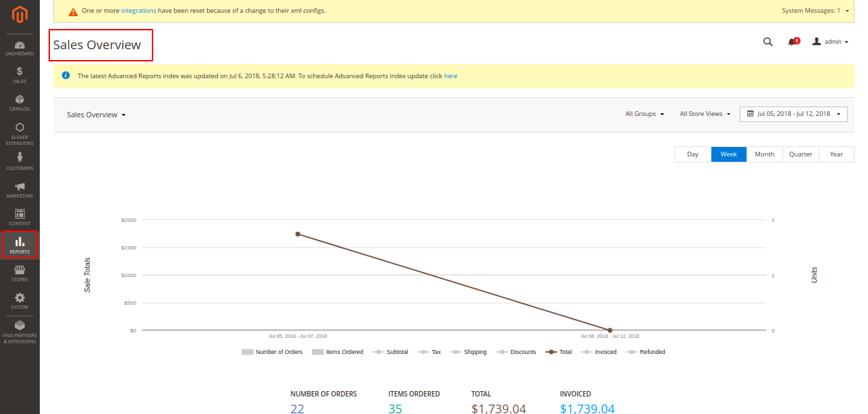Switch chart grouping to Month

pyautogui.click(x=764, y=154)
